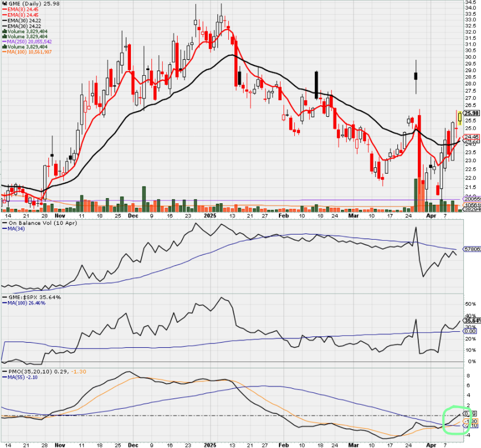Click the blue 0.00 tag in GME:$SPX panel
The width and height of the screenshot is (481, 448).
(x=470, y=331)
